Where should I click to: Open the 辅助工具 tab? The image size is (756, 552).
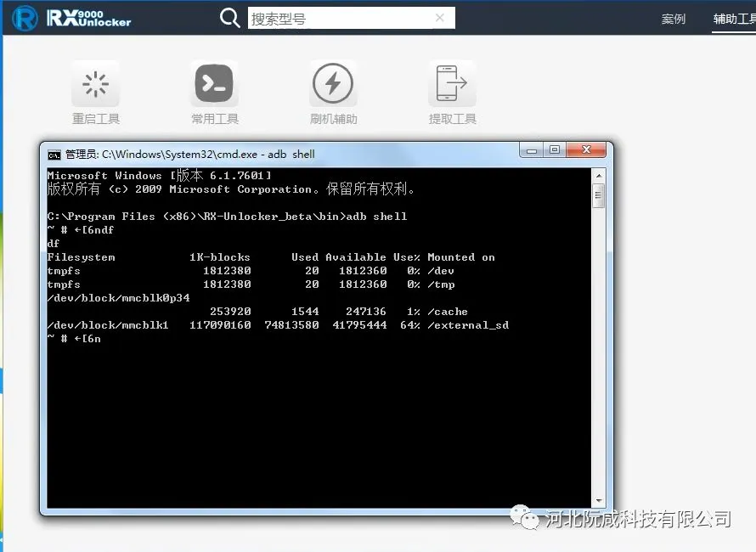pos(734,19)
